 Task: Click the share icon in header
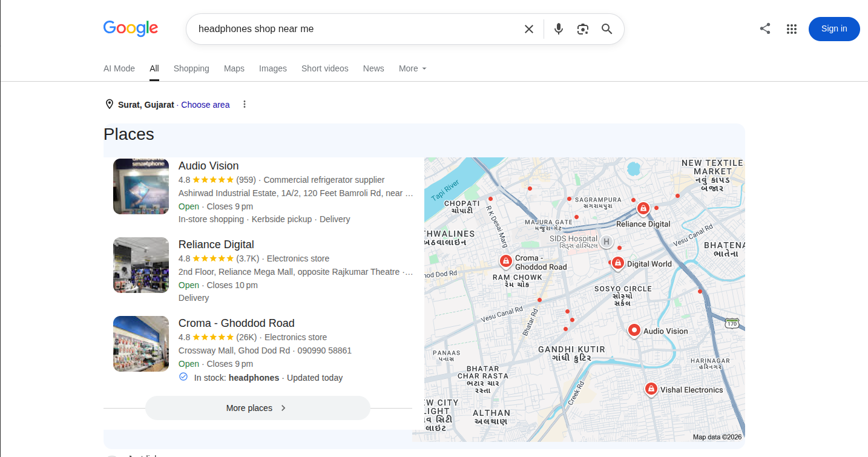pos(765,28)
